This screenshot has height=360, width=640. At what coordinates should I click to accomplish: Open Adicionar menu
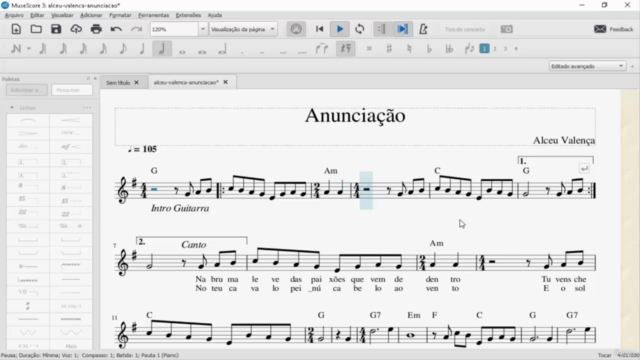point(91,15)
